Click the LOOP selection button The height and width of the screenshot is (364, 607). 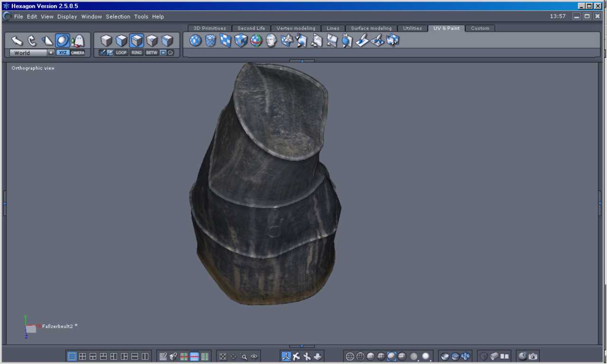[121, 53]
